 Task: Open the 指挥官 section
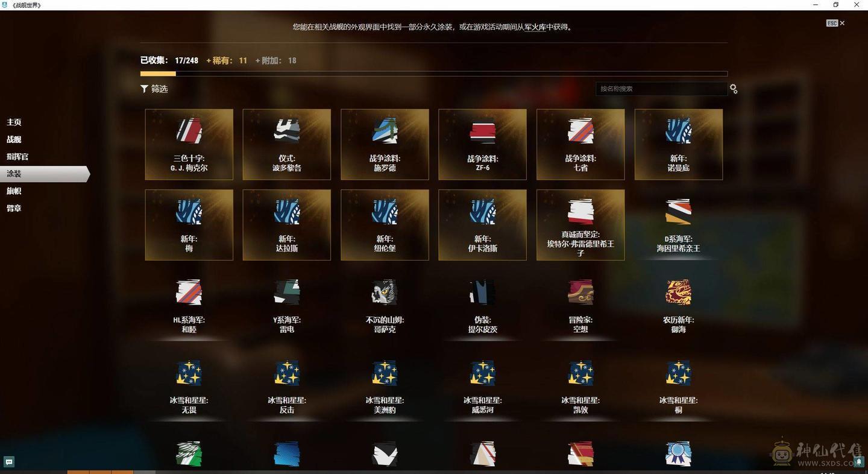17,157
